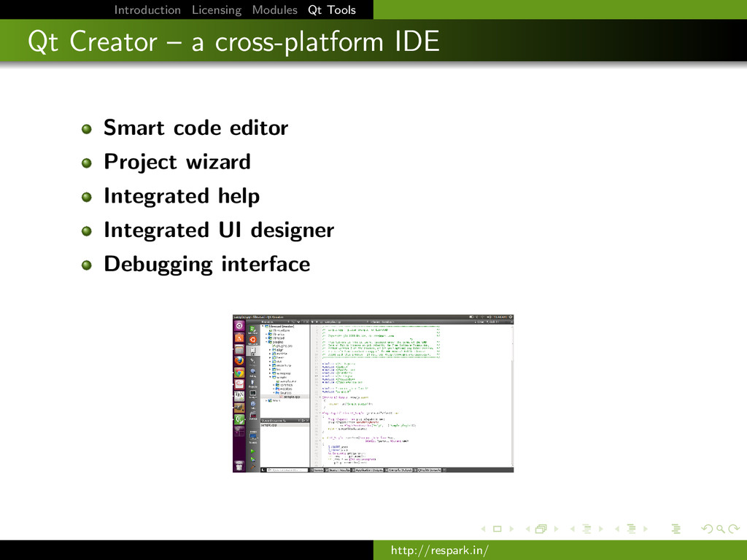Click the subsection lines navigation icon

(587, 529)
